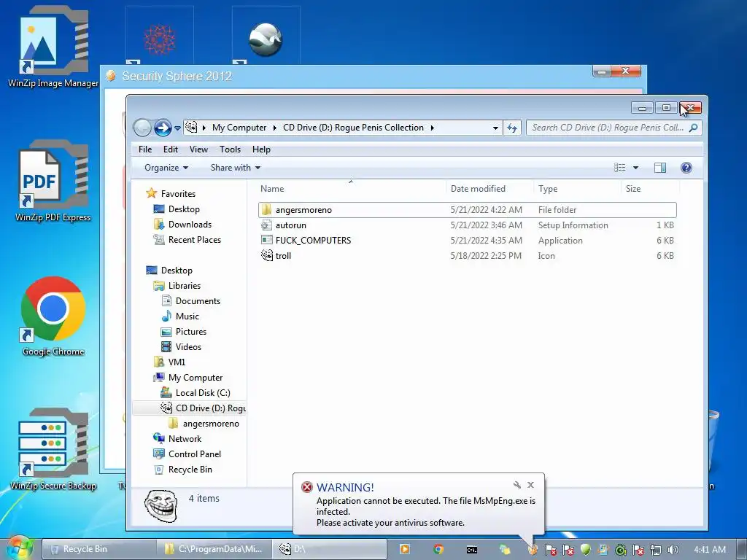Open the Edit menu
Screen dimensions: 747x560
[171, 149]
